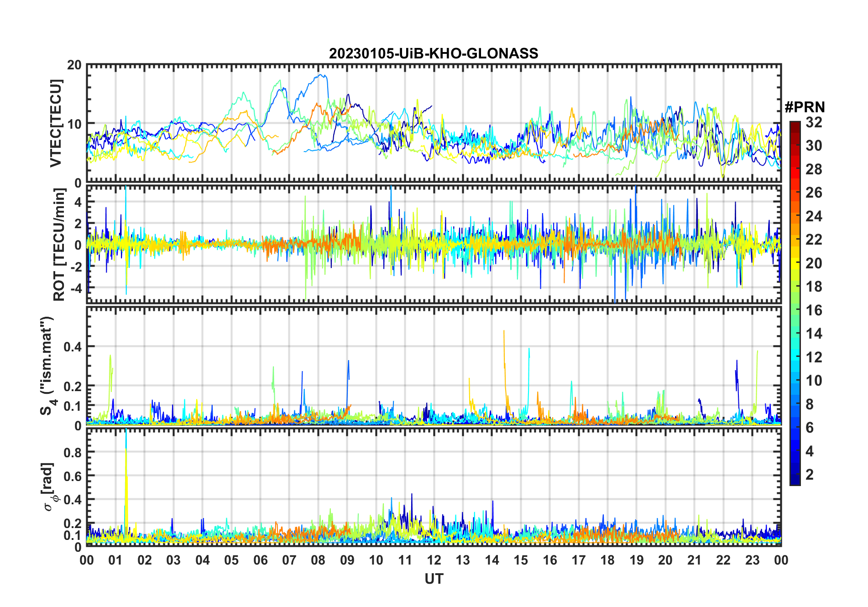Click the sigma-phi axis tick "0.8"
This screenshot has width=868, height=607.
(x=73, y=452)
